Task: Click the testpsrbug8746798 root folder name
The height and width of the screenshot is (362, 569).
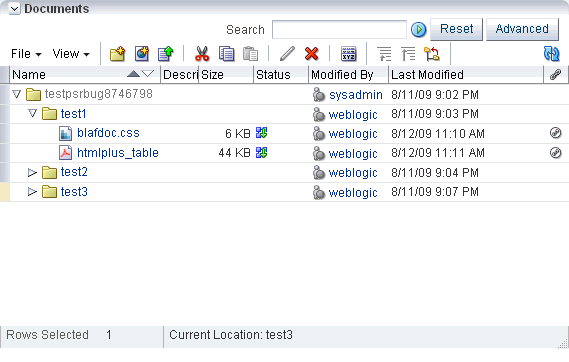Action: [x=98, y=94]
